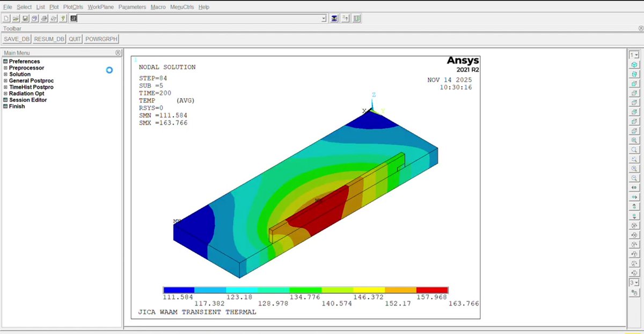Screen dimensions: 644x334
Task: Set Front view cube icon
Action: pos(634,84)
